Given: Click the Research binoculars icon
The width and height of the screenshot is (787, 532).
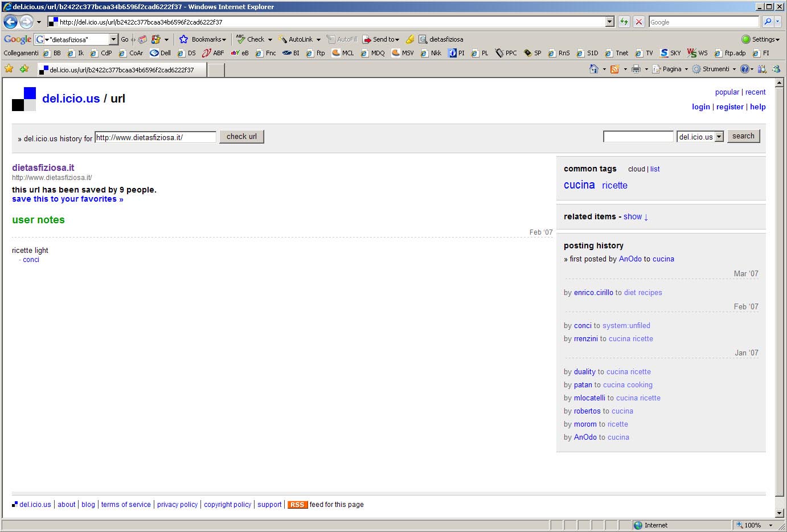Looking at the screenshot, I should [x=762, y=69].
